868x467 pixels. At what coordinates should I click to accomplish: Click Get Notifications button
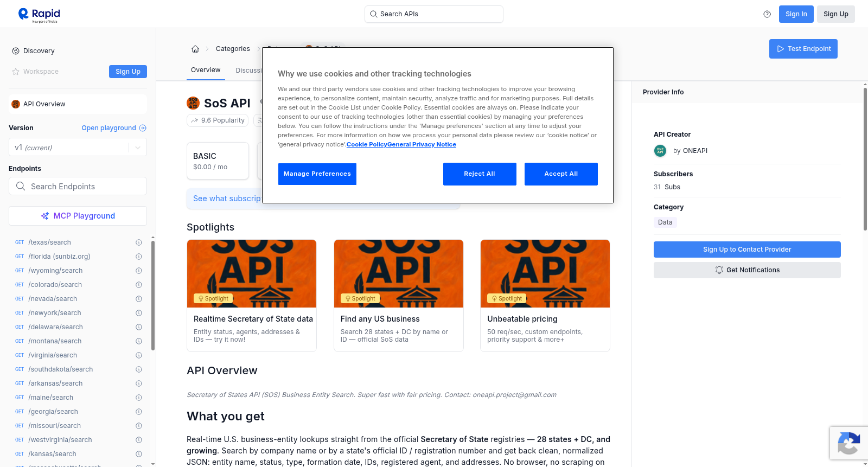click(747, 270)
